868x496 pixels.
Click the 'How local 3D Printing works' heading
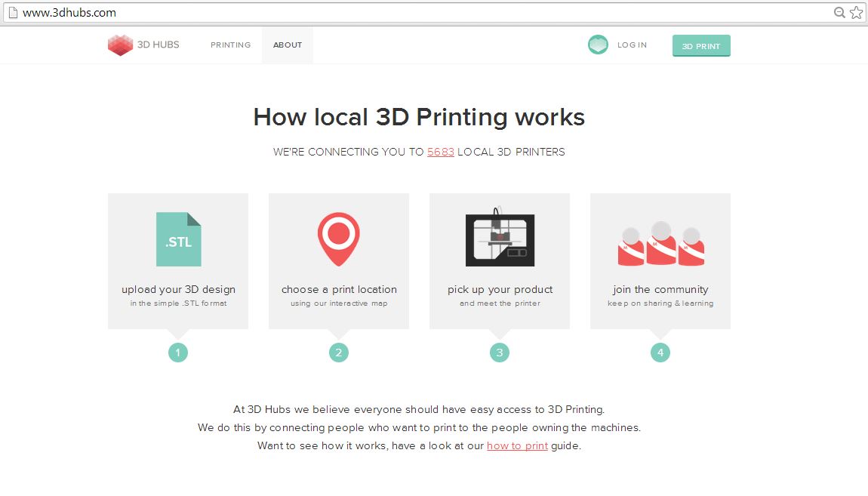419,117
